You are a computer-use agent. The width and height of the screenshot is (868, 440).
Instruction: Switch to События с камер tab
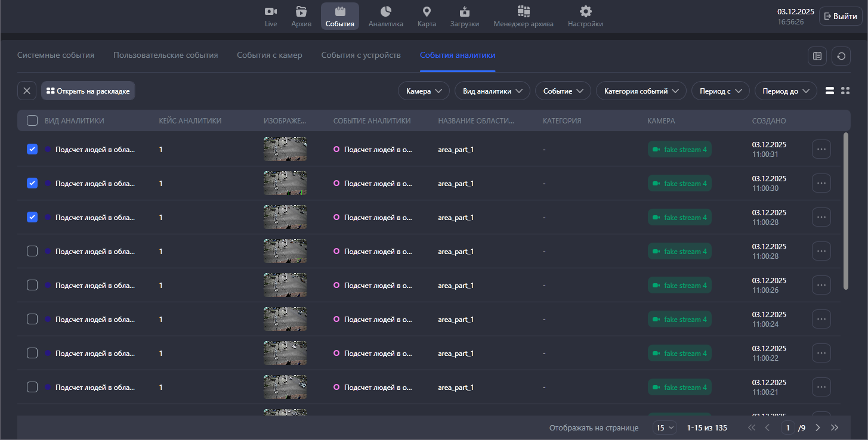(269, 55)
